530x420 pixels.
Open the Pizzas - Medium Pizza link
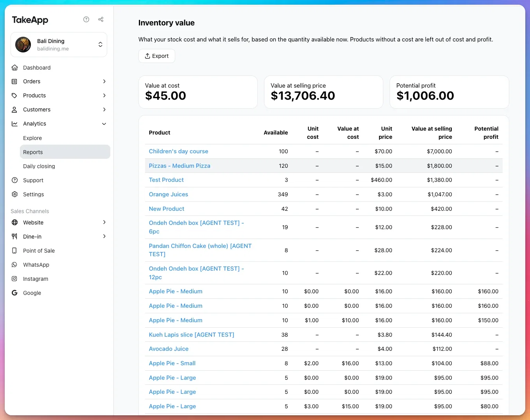pos(180,166)
